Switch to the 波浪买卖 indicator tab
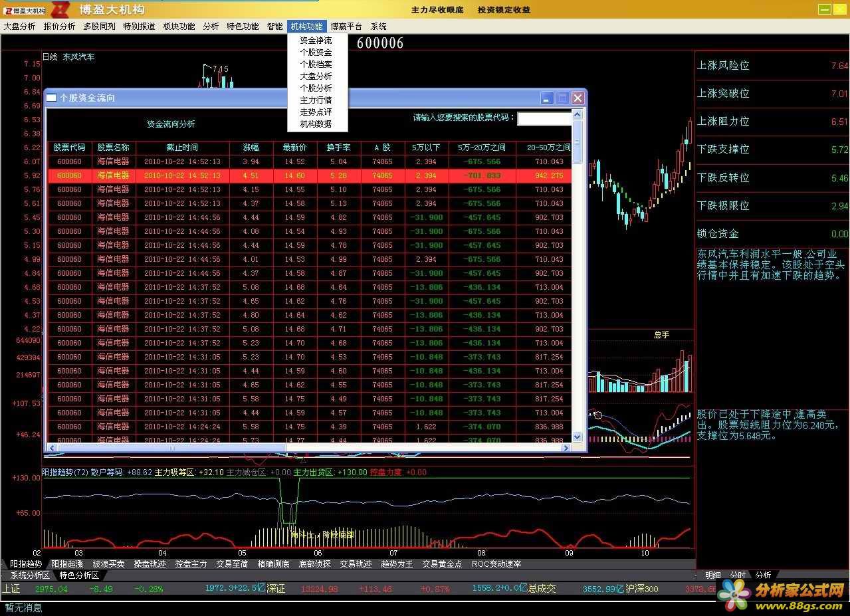The height and width of the screenshot is (616, 850). pyautogui.click(x=108, y=564)
